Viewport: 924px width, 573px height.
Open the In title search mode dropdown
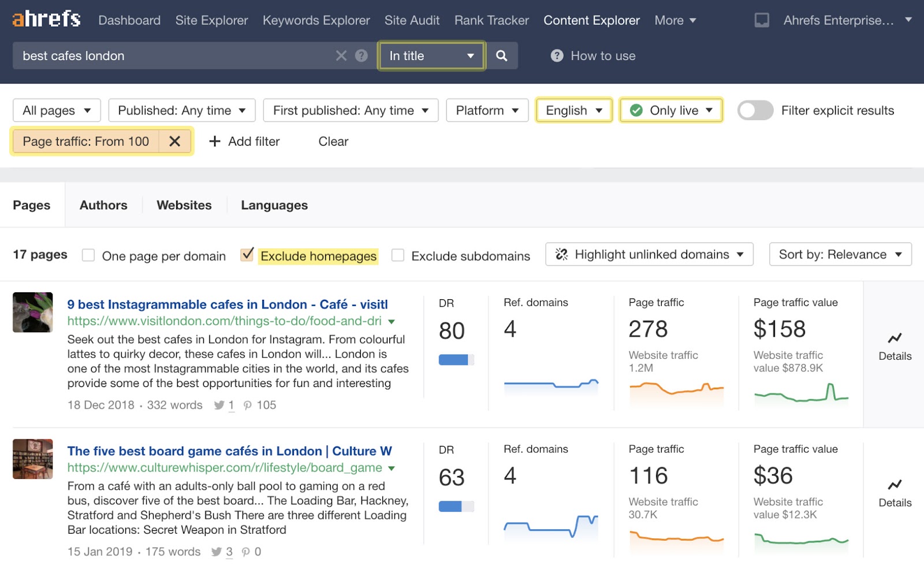coord(431,56)
